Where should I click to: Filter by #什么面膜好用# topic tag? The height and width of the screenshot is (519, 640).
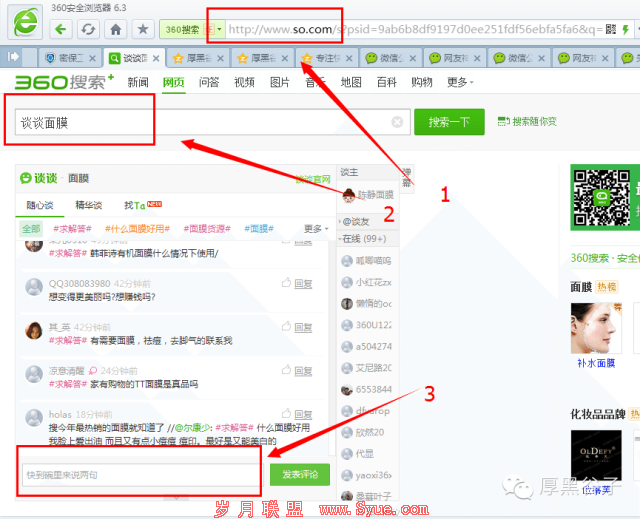click(x=137, y=229)
